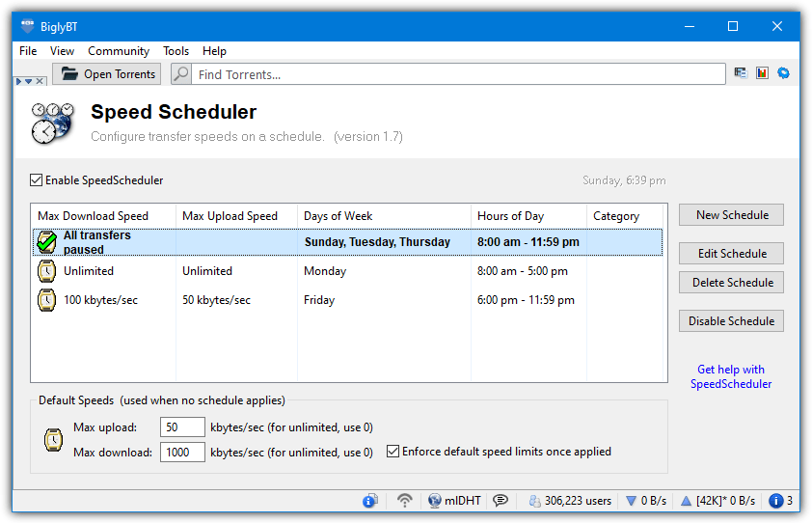Viewport: 812px width, 523px height.
Task: Click '[42K]* 0 B/s' upload status text
Action: pos(725,501)
